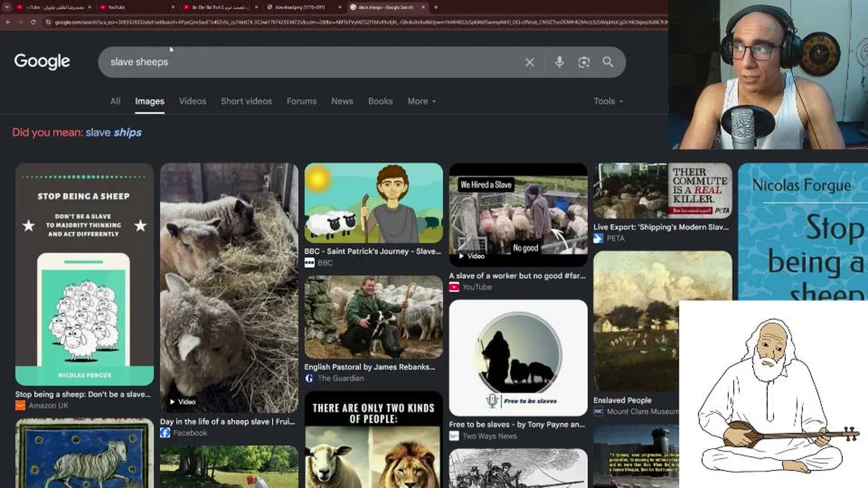The width and height of the screenshot is (868, 488).
Task: Click 'Stop being a sheep: Don't be a slave...' title
Action: pos(83,394)
